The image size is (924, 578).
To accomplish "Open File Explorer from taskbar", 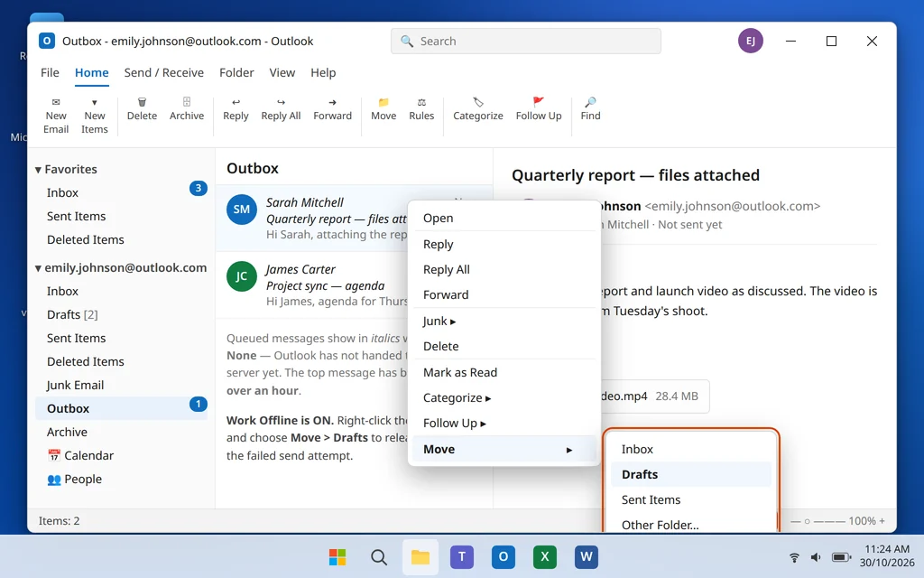I will coord(420,556).
